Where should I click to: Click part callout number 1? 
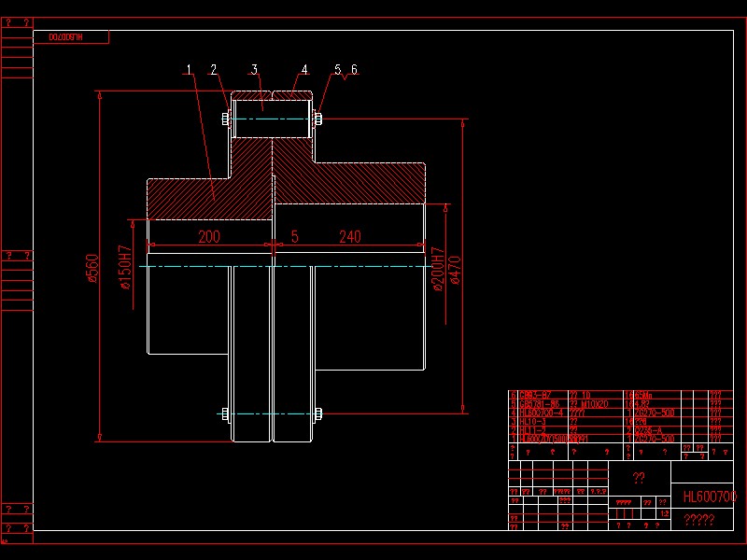point(189,69)
